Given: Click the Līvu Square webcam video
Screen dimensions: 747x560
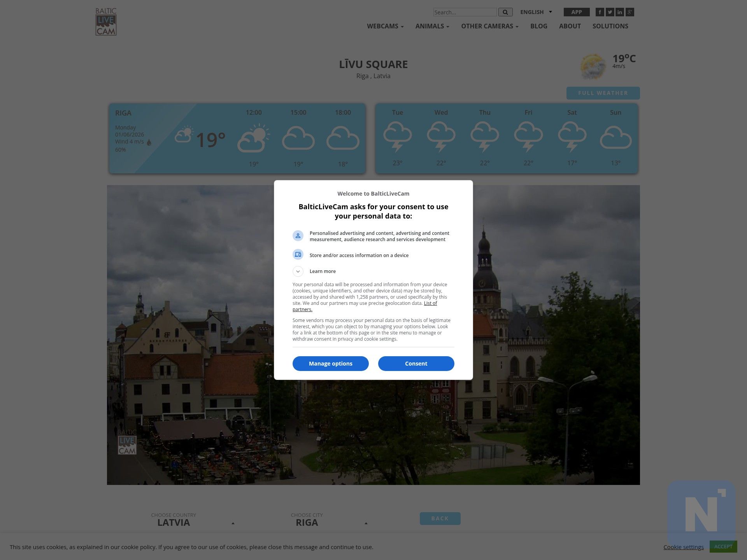Looking at the screenshot, I should coord(373,335).
